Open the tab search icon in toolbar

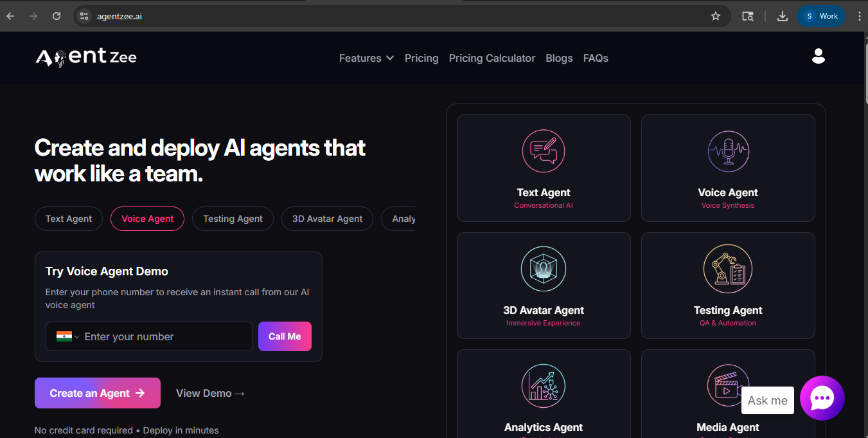[x=748, y=16]
